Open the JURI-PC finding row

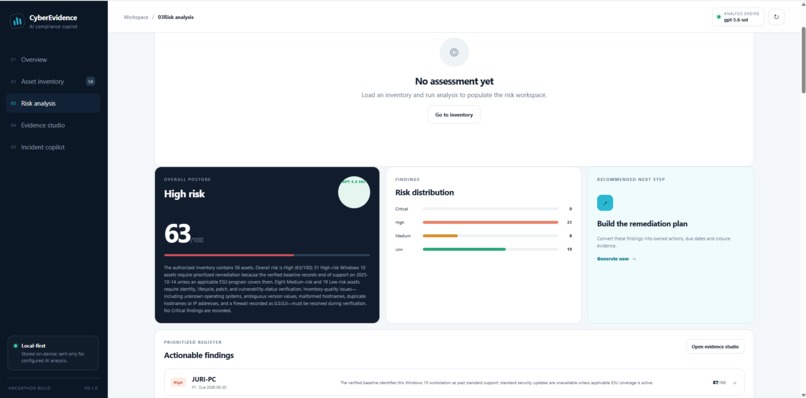click(x=454, y=383)
